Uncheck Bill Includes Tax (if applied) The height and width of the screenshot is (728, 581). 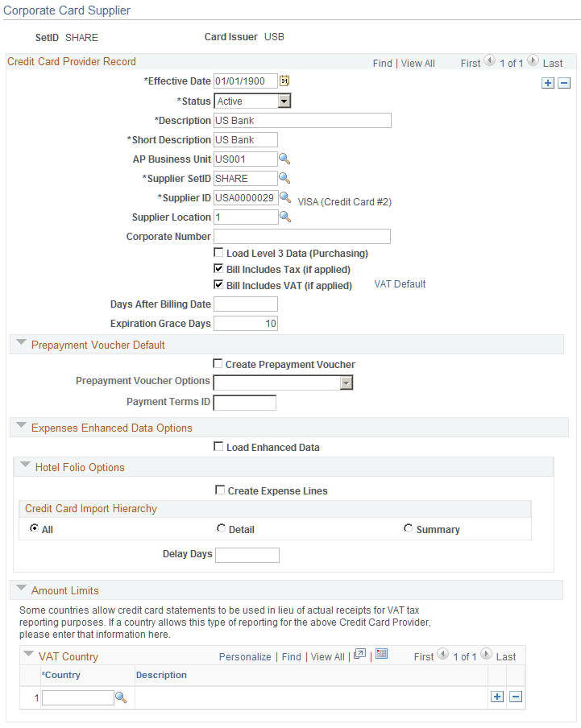(x=218, y=269)
